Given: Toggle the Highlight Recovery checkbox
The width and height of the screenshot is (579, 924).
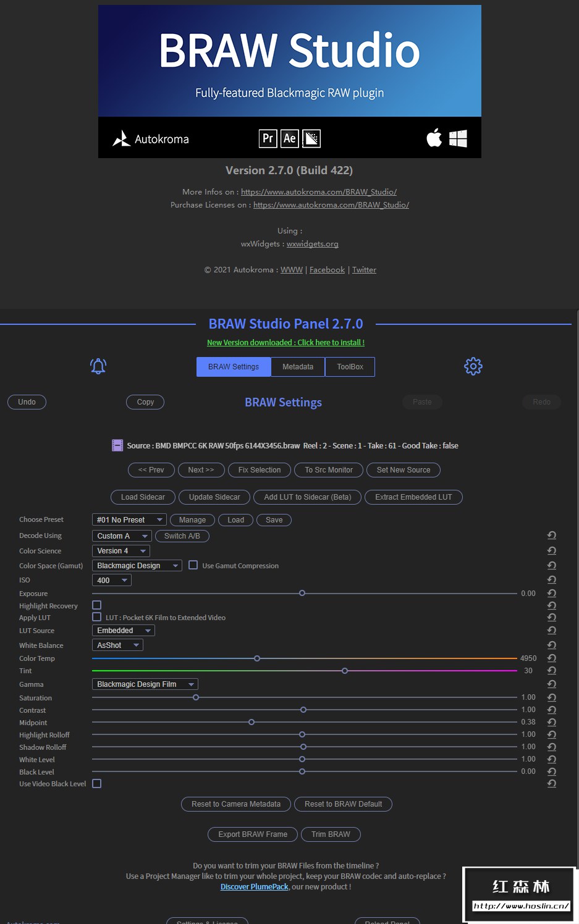Looking at the screenshot, I should 97,605.
